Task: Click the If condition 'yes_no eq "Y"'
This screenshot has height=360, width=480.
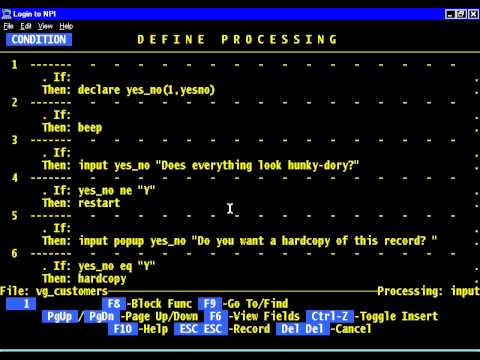Action: 117,266
